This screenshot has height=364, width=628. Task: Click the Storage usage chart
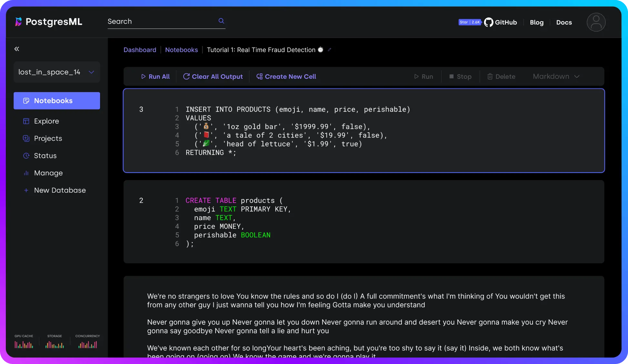55,345
